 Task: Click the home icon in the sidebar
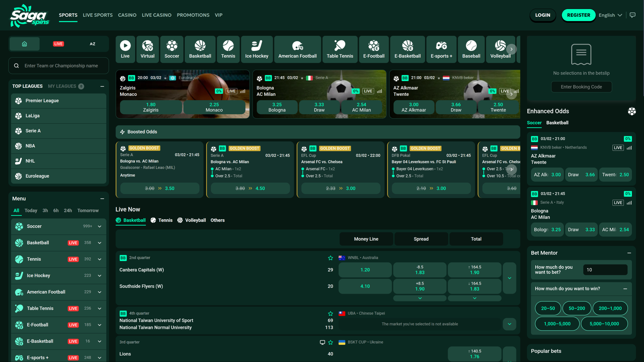click(24, 44)
